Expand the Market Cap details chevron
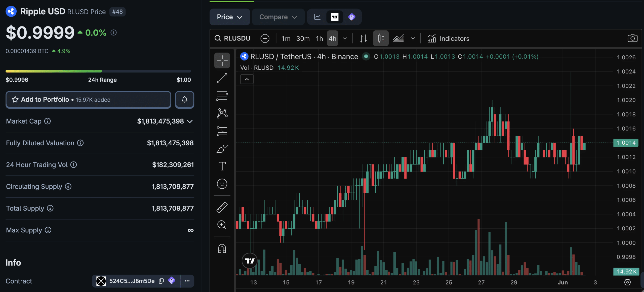The height and width of the screenshot is (292, 644). click(190, 121)
